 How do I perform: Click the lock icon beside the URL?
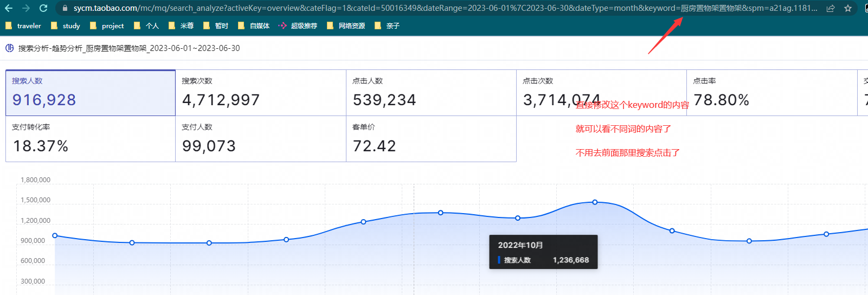pos(65,8)
